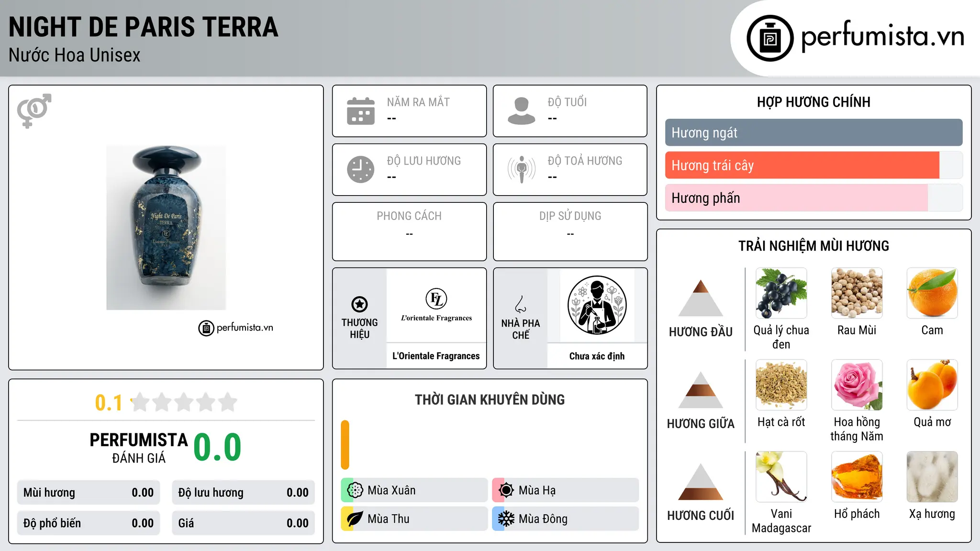Click the Hạt cà rốt label

(781, 422)
